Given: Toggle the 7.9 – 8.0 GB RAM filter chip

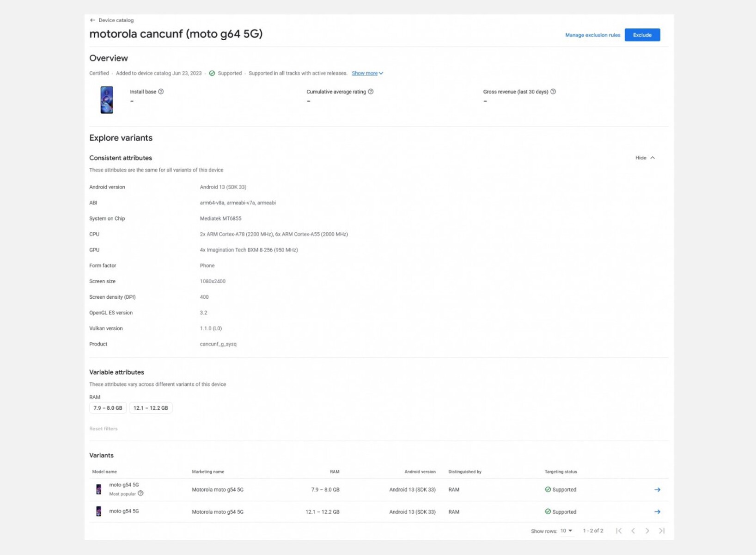Looking at the screenshot, I should (x=108, y=408).
